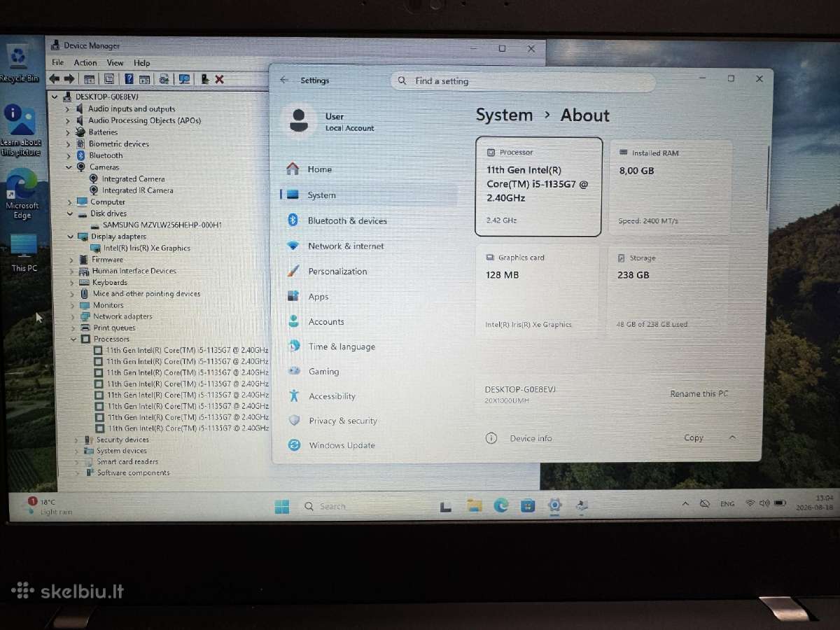Select Integrated IR Camera device
The height and width of the screenshot is (630, 840).
point(137,190)
